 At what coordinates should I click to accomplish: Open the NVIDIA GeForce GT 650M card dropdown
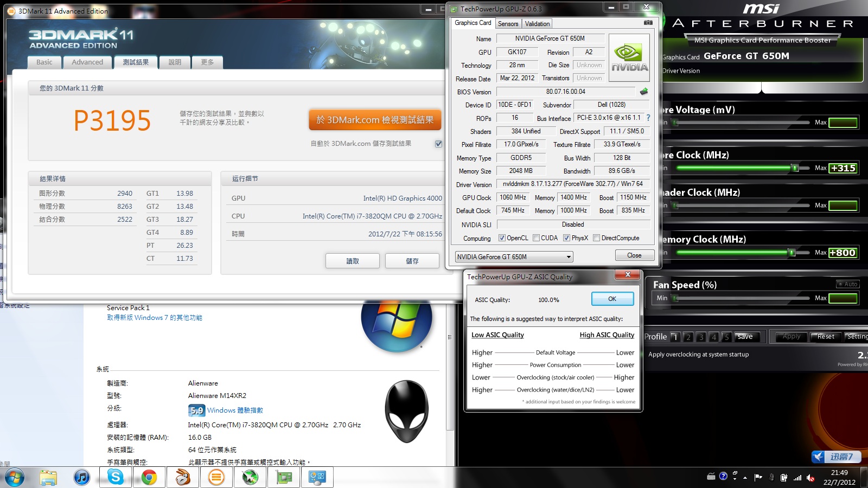pyautogui.click(x=514, y=256)
